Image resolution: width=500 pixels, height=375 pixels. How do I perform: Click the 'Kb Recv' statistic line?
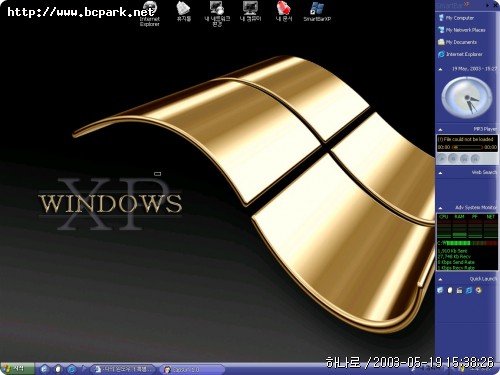tap(454, 257)
